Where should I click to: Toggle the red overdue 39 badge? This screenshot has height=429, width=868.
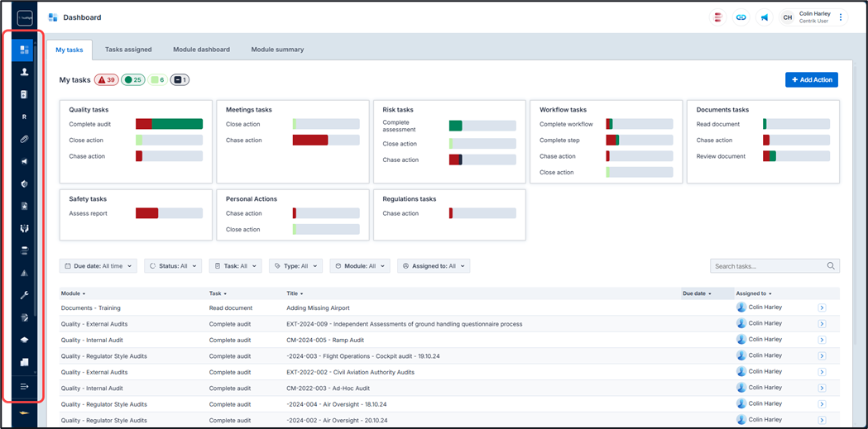point(106,80)
